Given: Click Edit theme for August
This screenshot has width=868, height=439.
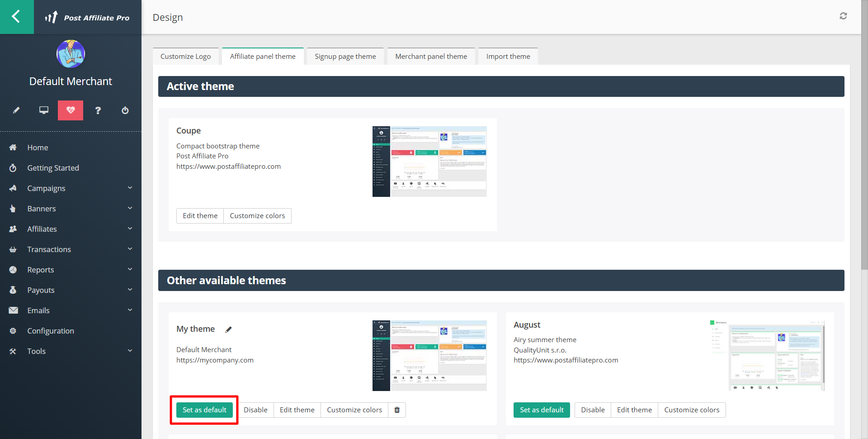Looking at the screenshot, I should 634,410.
